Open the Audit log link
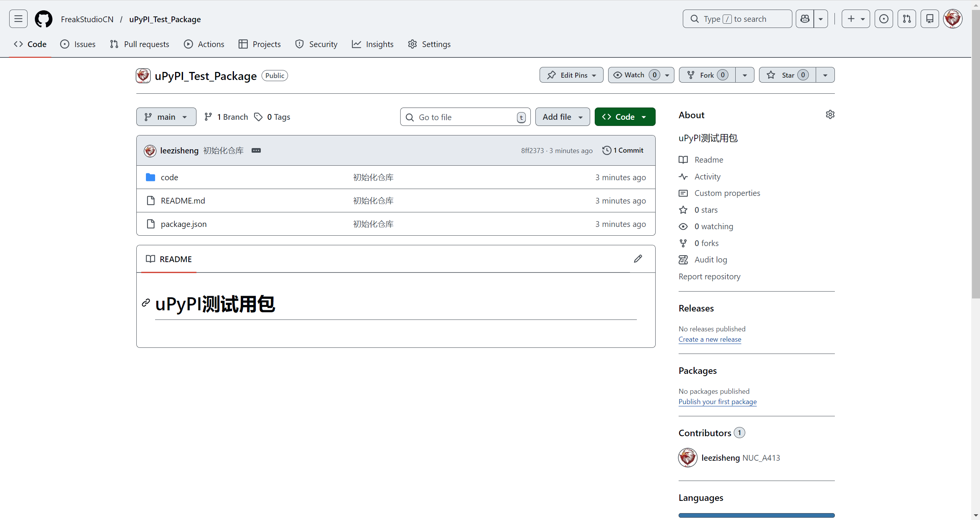This screenshot has width=980, height=520. point(711,259)
